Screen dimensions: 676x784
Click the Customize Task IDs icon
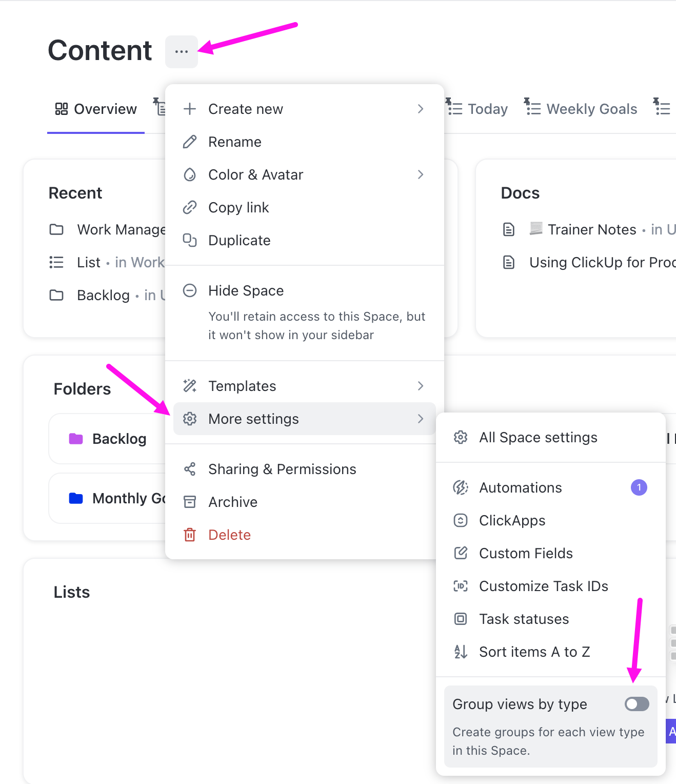point(461,586)
